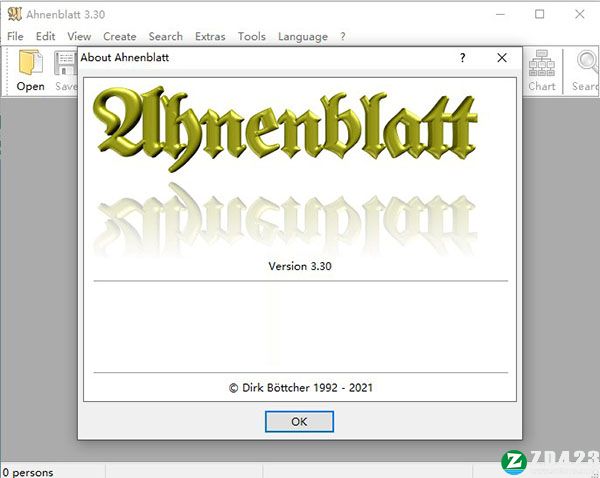Screen dimensions: 600x478
Task: Click the Search magnifier toolbar icon
Action: [587, 62]
